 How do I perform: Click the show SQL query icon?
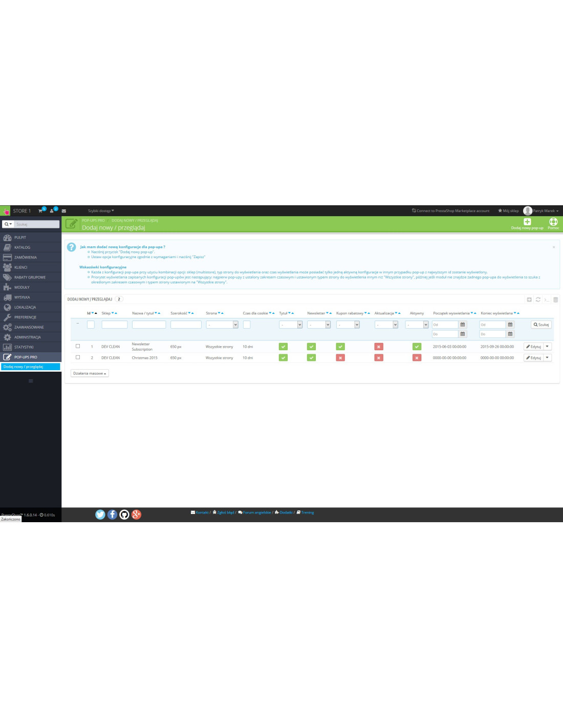click(547, 299)
